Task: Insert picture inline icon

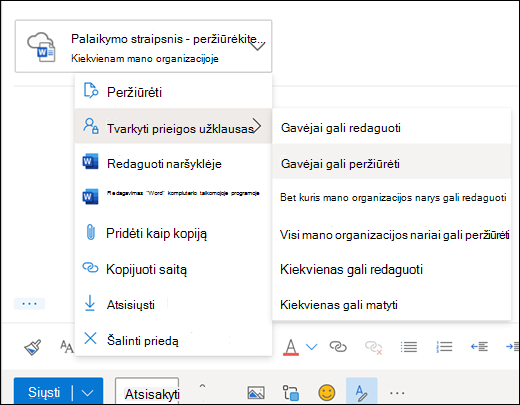Action: (x=256, y=393)
